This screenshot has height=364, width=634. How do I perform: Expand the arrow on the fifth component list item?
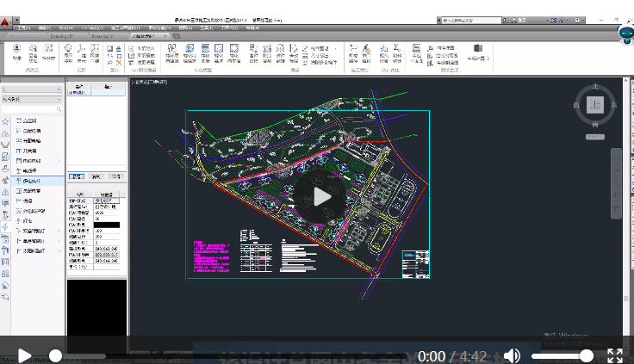59,161
